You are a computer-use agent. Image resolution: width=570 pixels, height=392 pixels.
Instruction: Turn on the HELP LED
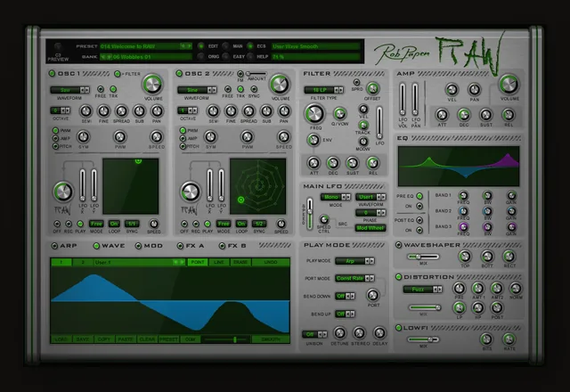(x=250, y=56)
